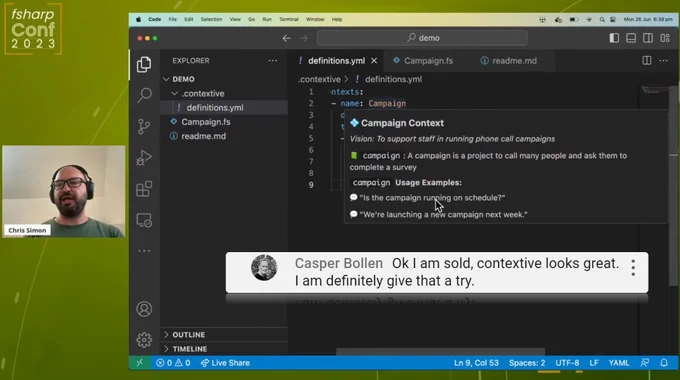Change end of line sequence LF

[594, 363]
